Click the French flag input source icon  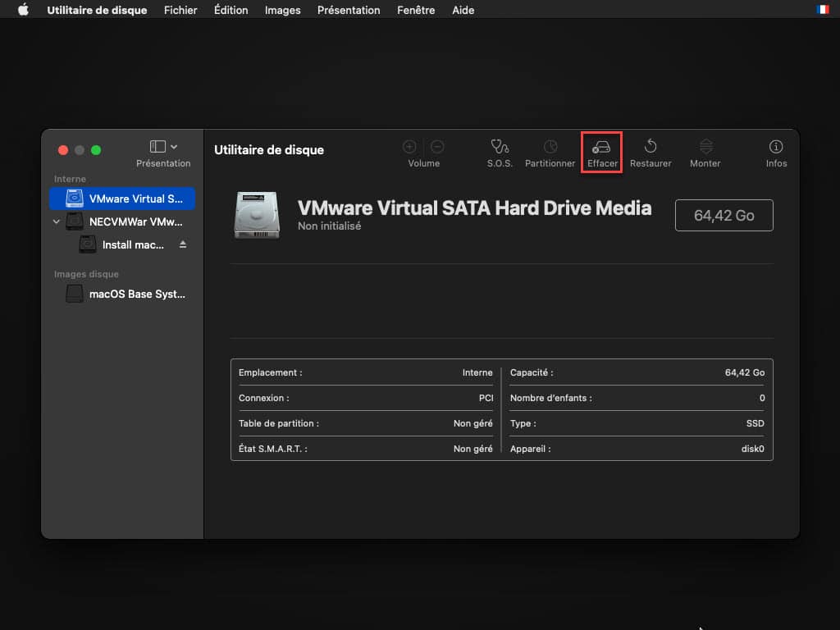click(823, 10)
